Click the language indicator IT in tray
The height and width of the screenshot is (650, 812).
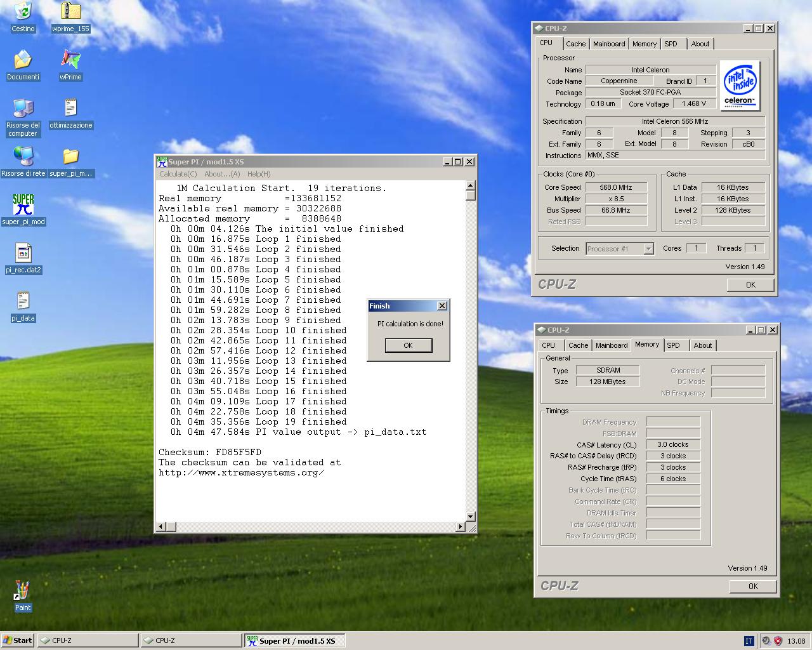point(749,640)
